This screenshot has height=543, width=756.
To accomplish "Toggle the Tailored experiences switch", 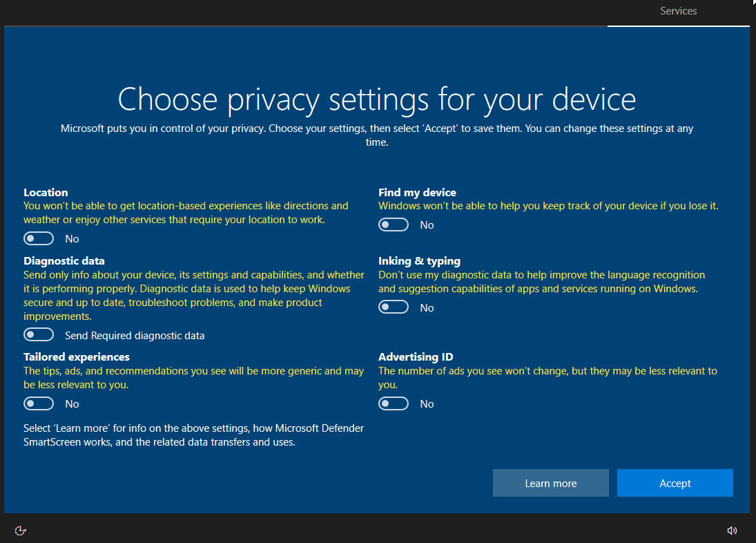I will point(39,403).
